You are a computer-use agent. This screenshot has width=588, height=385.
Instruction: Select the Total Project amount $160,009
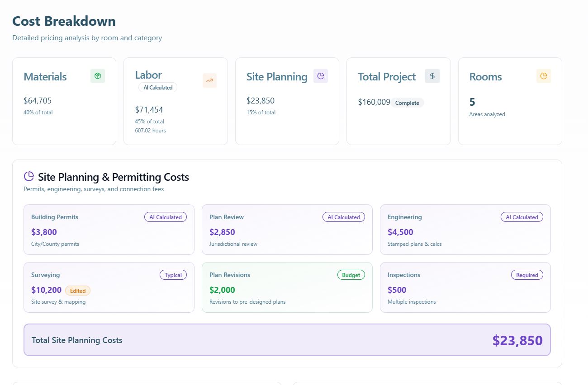374,102
